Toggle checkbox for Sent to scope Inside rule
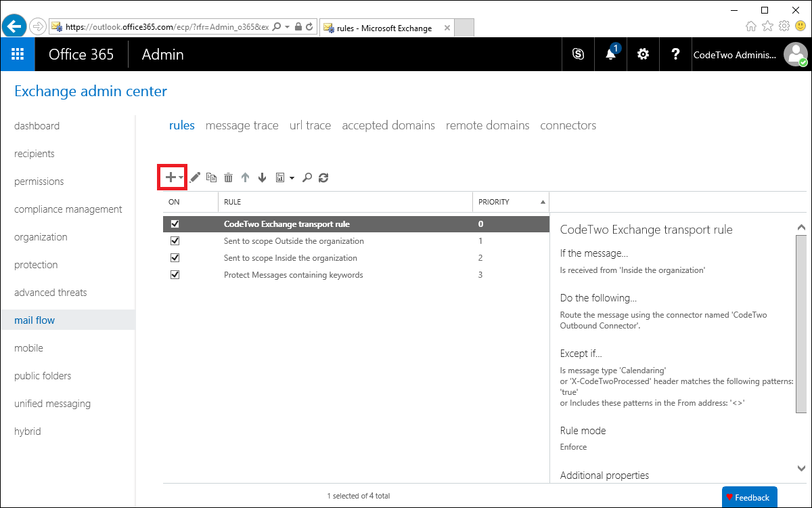Screen dimensions: 812x508 [175, 257]
